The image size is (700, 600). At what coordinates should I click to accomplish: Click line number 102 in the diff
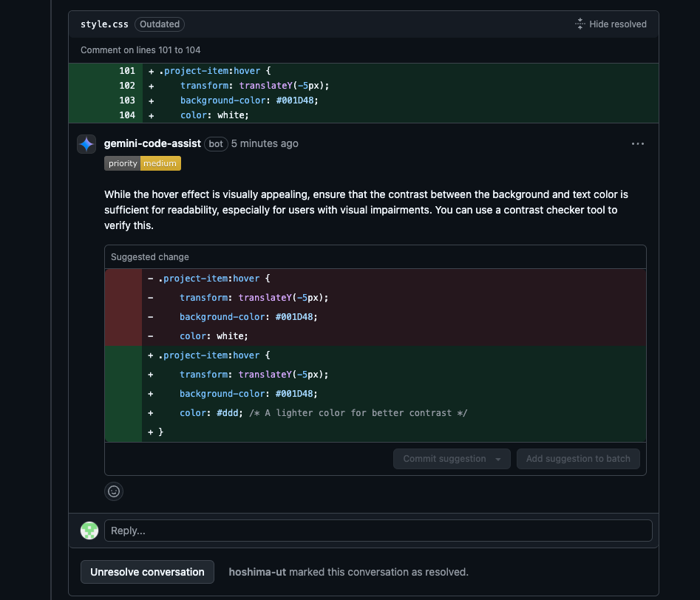pyautogui.click(x=127, y=86)
